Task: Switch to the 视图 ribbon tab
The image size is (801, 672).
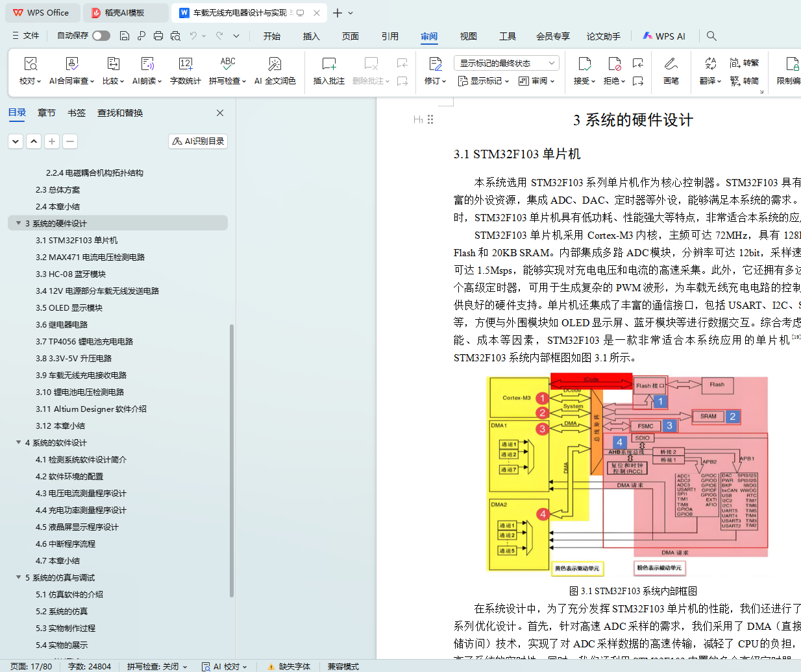Action: (468, 36)
